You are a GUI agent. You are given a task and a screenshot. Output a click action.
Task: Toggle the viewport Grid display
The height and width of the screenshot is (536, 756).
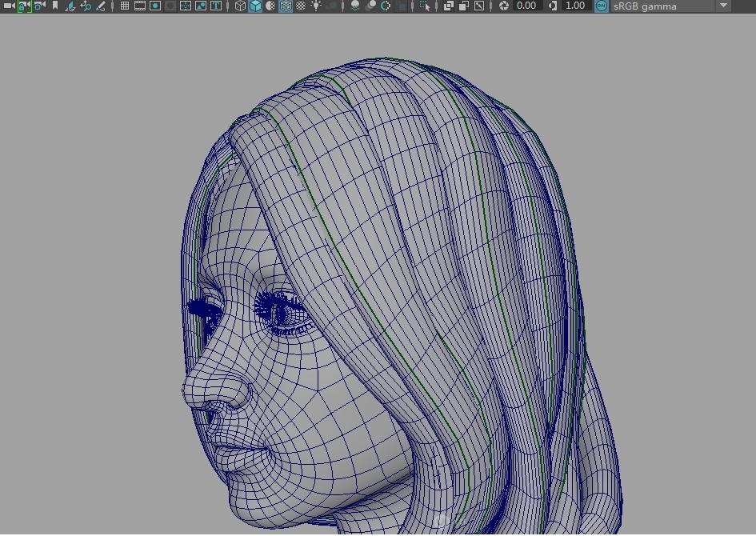tap(124, 6)
